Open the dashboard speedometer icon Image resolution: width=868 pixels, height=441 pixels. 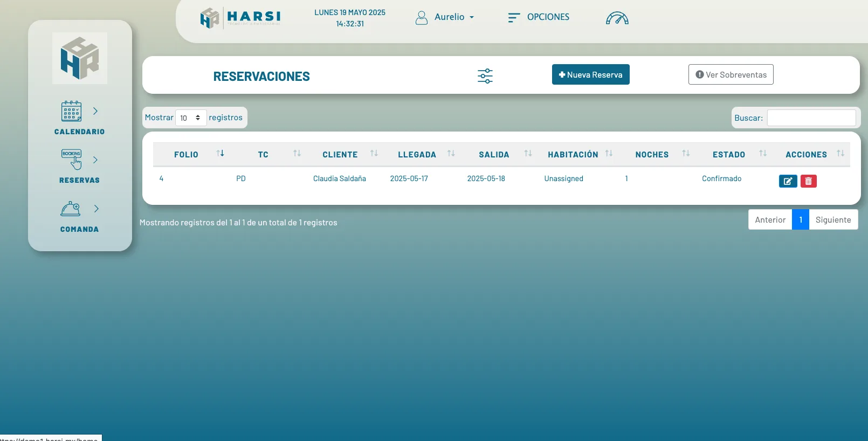(617, 18)
